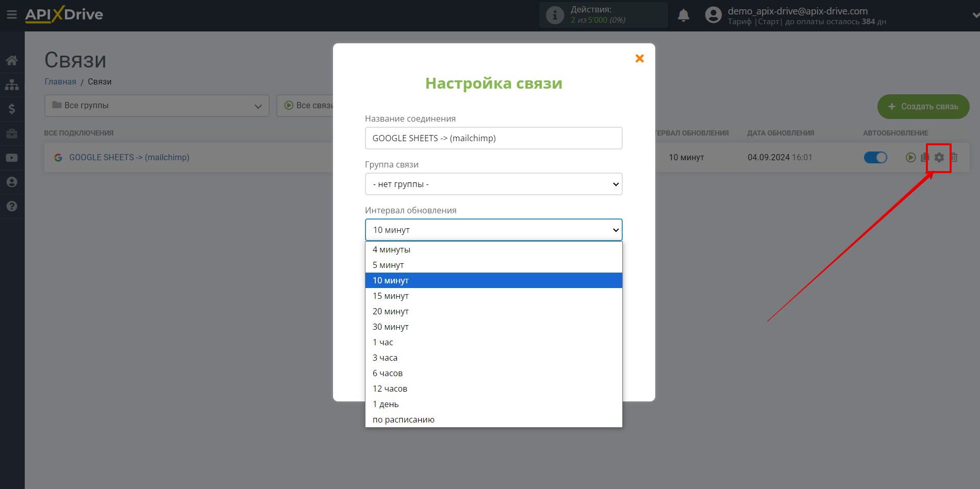Screen dimensions: 980x489
Task: Edit the connection name field
Action: pos(494,138)
